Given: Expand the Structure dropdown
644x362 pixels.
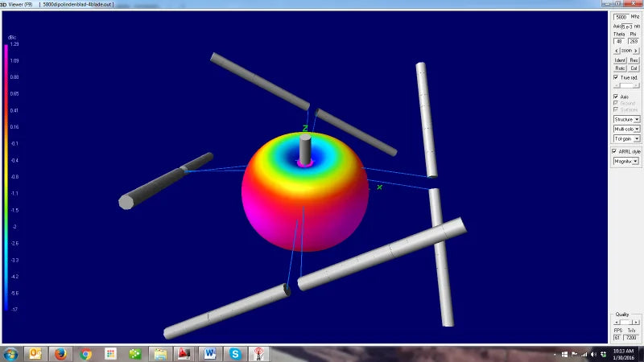Looking at the screenshot, I should tap(626, 119).
